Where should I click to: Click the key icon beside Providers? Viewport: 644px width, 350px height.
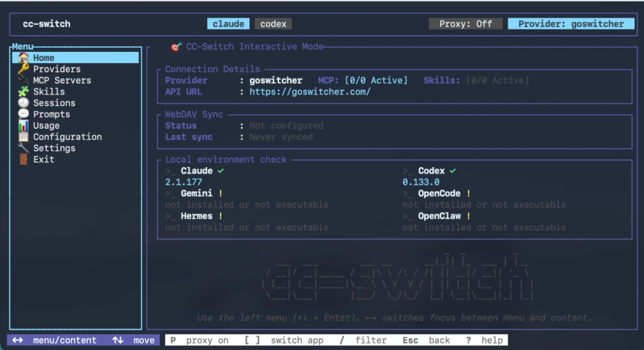24,69
